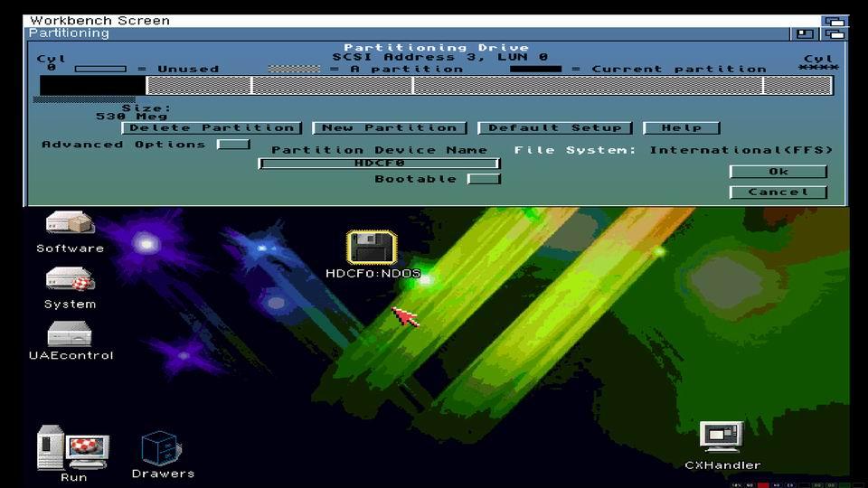Select the second partition block in bar

[199, 86]
